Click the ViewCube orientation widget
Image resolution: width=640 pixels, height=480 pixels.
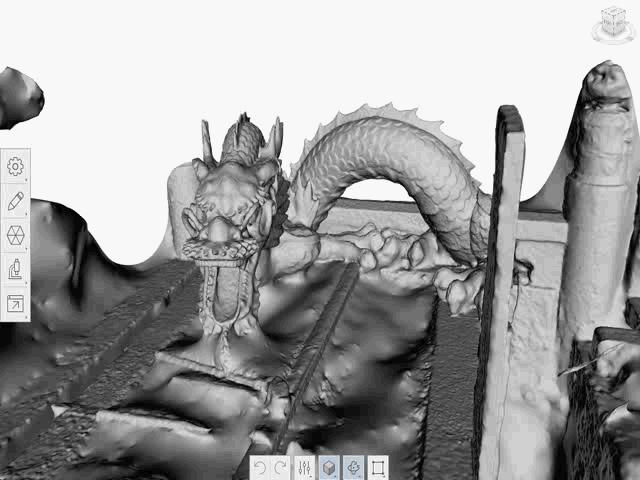click(613, 24)
